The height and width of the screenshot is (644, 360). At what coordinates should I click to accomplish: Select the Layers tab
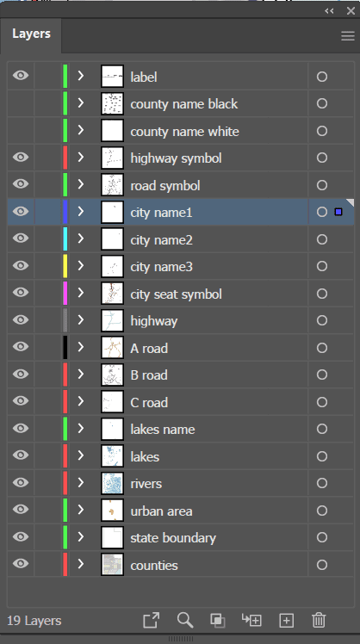[x=31, y=34]
